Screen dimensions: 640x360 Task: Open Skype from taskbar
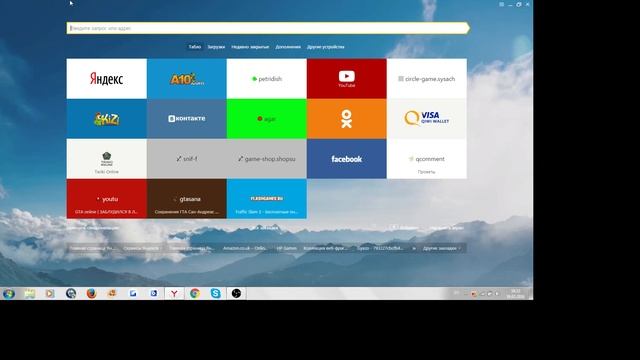(x=216, y=293)
